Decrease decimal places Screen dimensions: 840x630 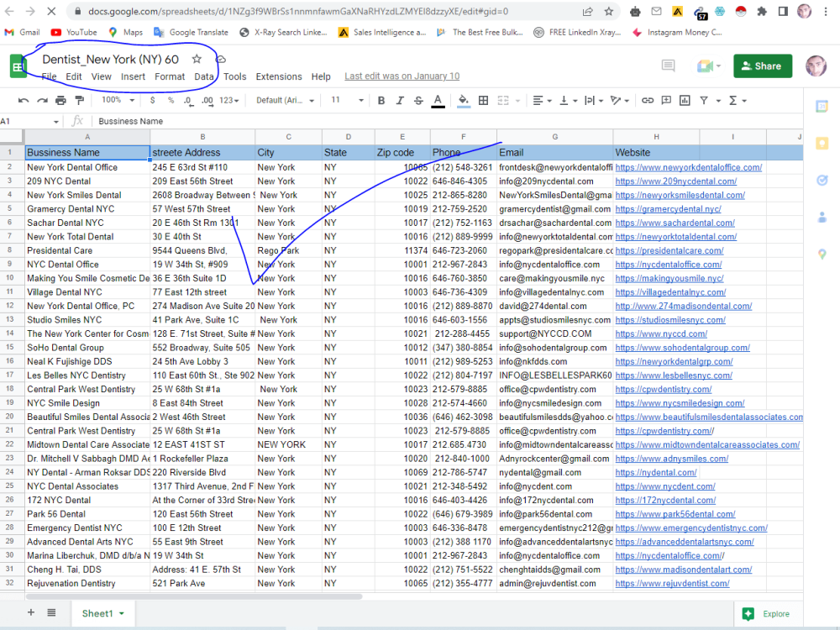tap(188, 100)
